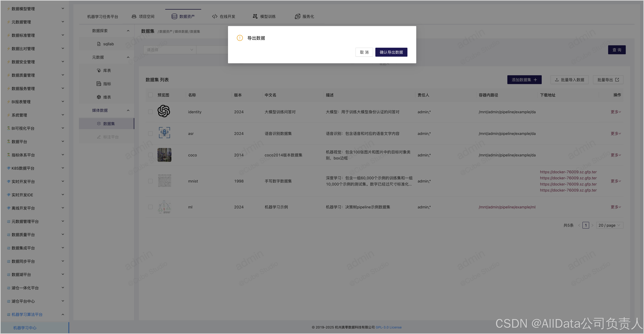The width and height of the screenshot is (644, 334).
Task: Open 更多 menu for asr row
Action: 616,134
